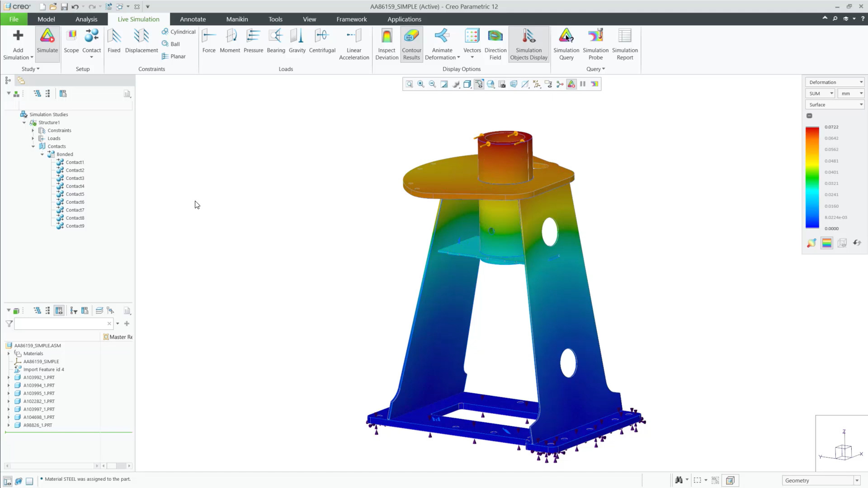Open the Scope setup tool
The height and width of the screenshot is (488, 868).
pyautogui.click(x=71, y=41)
